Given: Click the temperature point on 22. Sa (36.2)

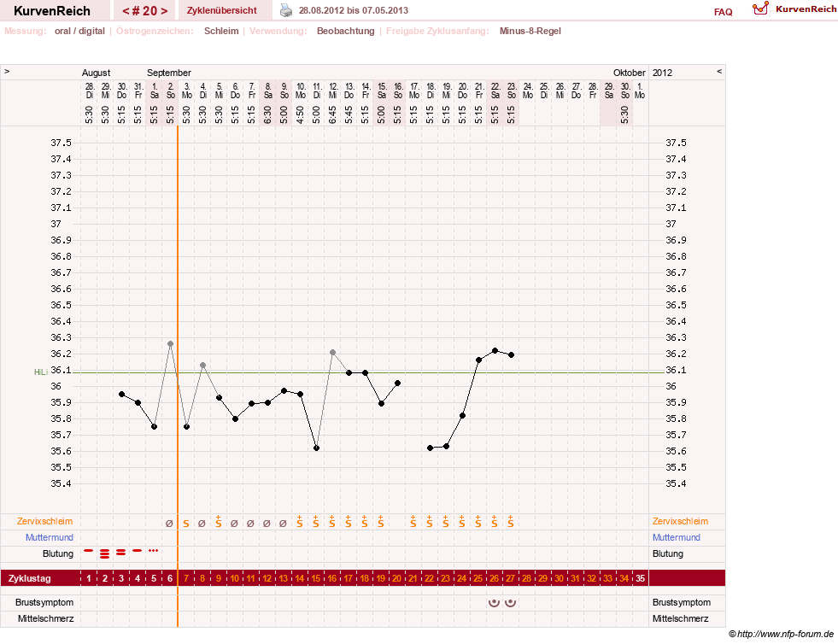Looking at the screenshot, I should point(495,350).
